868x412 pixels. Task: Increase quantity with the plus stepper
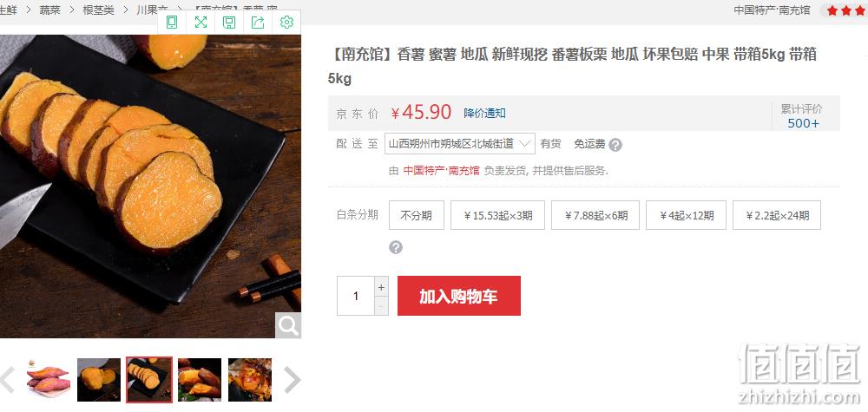(381, 287)
